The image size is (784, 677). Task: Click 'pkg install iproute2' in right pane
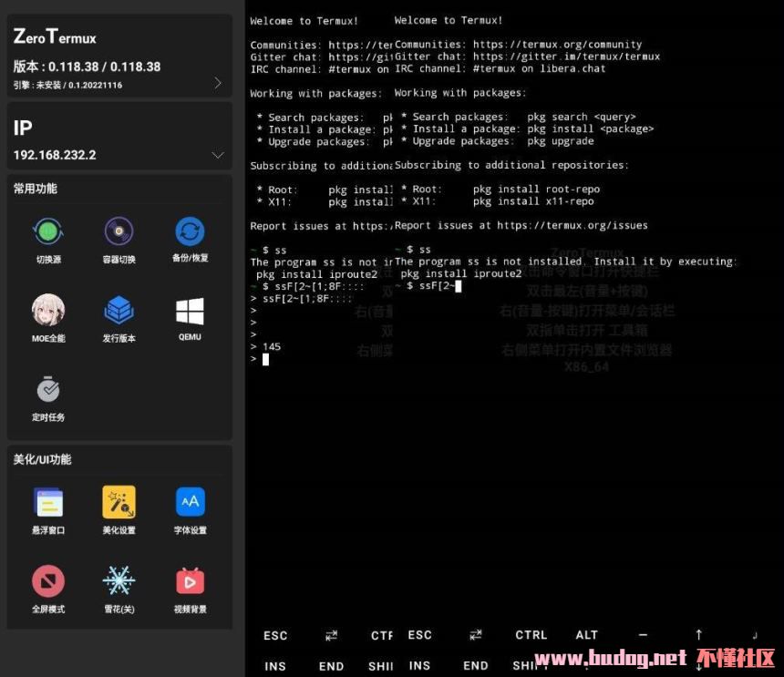(x=461, y=273)
